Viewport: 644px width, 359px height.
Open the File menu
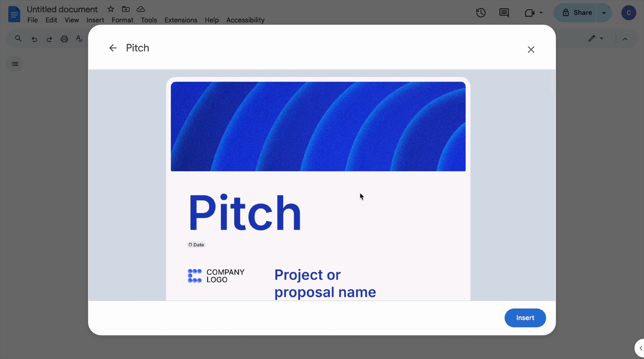pyautogui.click(x=33, y=20)
